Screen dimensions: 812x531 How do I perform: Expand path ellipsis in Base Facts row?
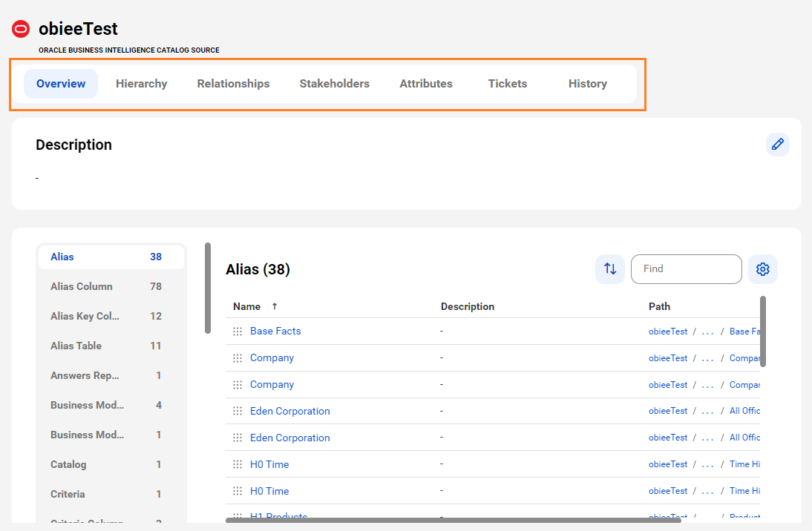pos(707,332)
